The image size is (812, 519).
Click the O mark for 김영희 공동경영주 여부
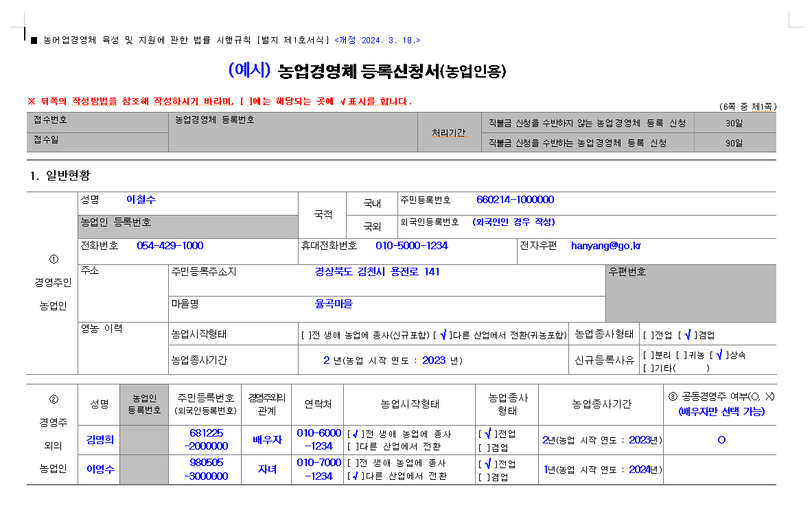721,440
